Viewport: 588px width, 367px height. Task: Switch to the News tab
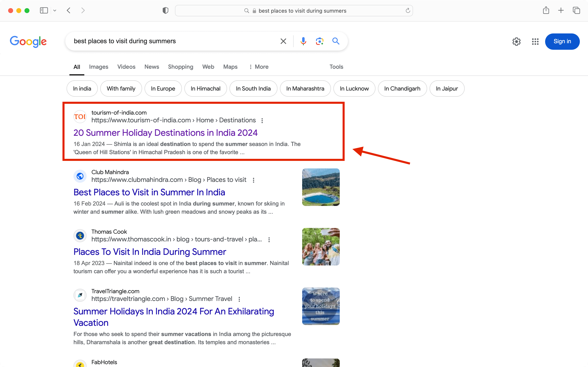(x=152, y=67)
